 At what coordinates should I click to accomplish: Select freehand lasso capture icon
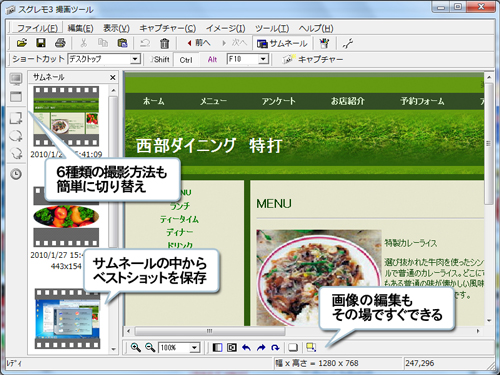pos(16,153)
